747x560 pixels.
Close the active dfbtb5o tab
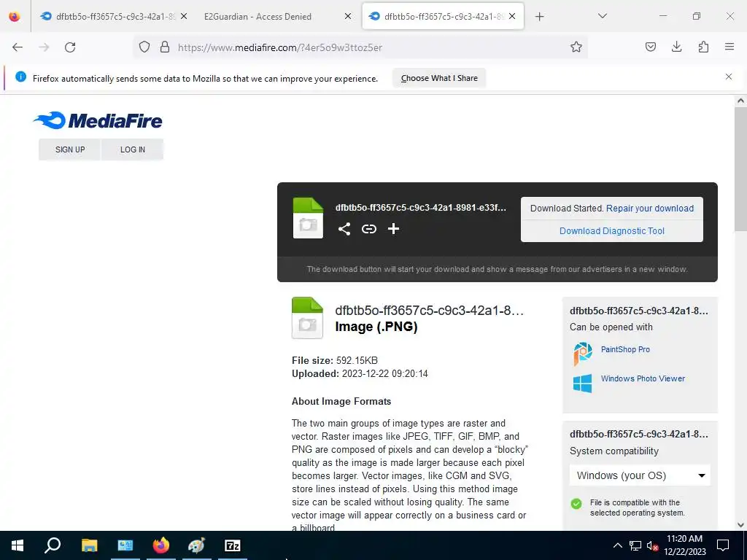(512, 16)
